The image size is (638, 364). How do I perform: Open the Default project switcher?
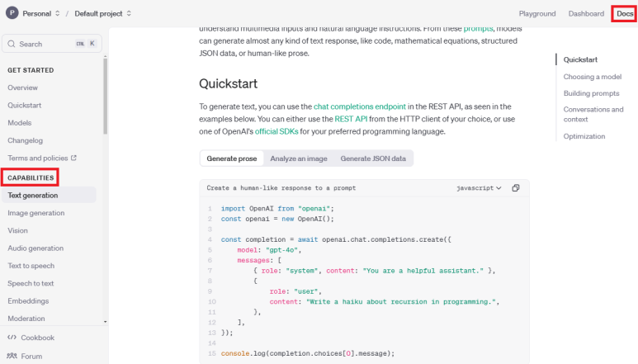pyautogui.click(x=103, y=13)
